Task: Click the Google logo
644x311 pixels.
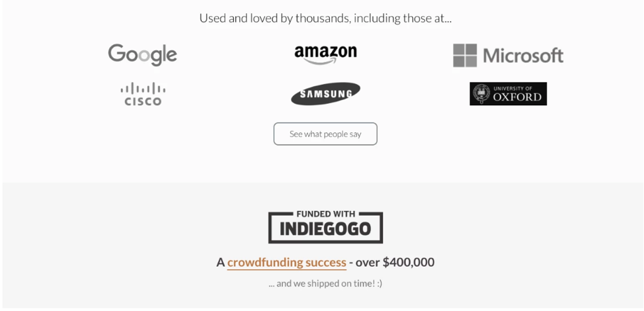Action: tap(142, 55)
